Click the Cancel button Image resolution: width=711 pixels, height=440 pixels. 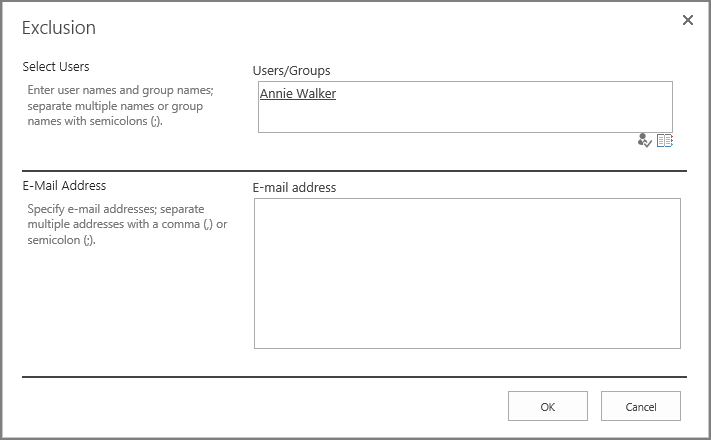tap(641, 406)
